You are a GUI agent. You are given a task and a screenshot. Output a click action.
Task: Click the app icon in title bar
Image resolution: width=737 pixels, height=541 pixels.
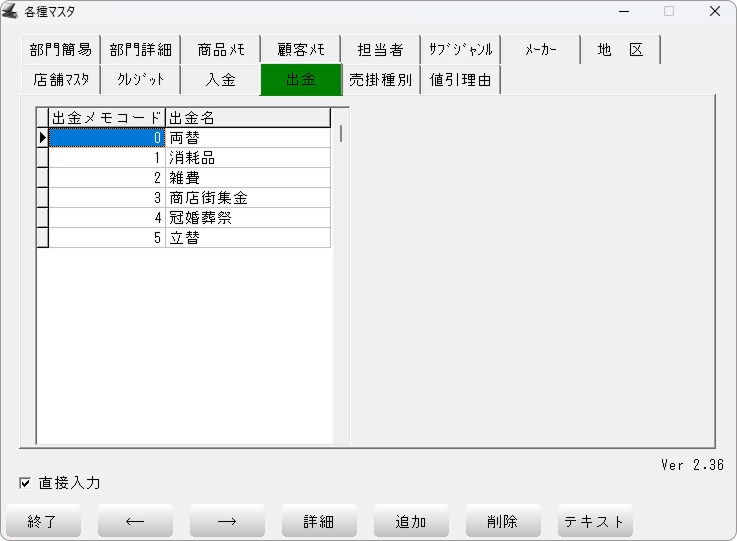[x=11, y=12]
